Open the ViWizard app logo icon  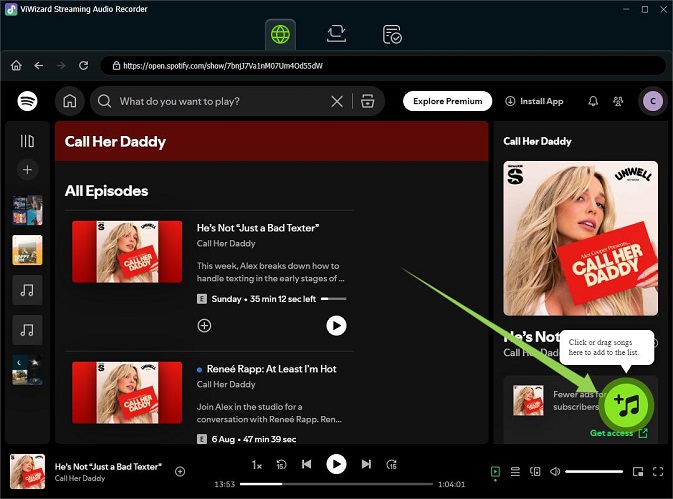[10, 9]
